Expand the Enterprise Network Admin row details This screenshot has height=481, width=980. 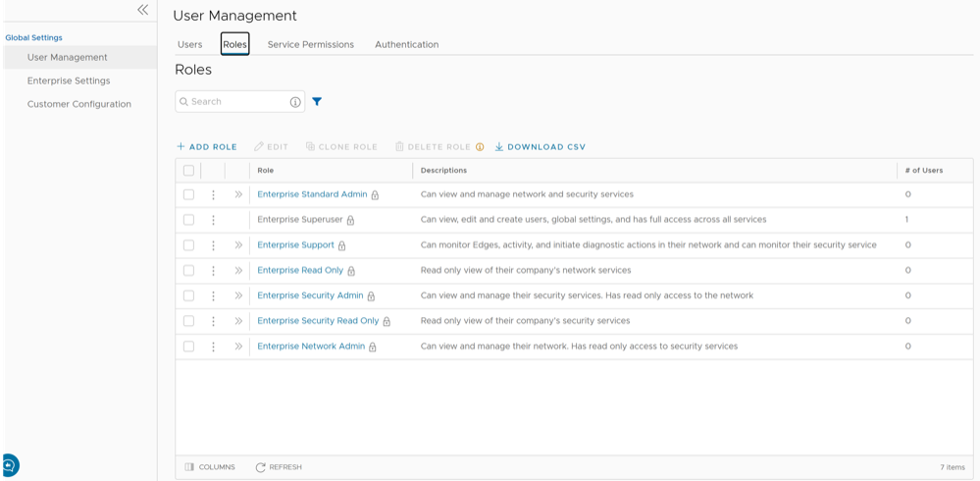[238, 347]
